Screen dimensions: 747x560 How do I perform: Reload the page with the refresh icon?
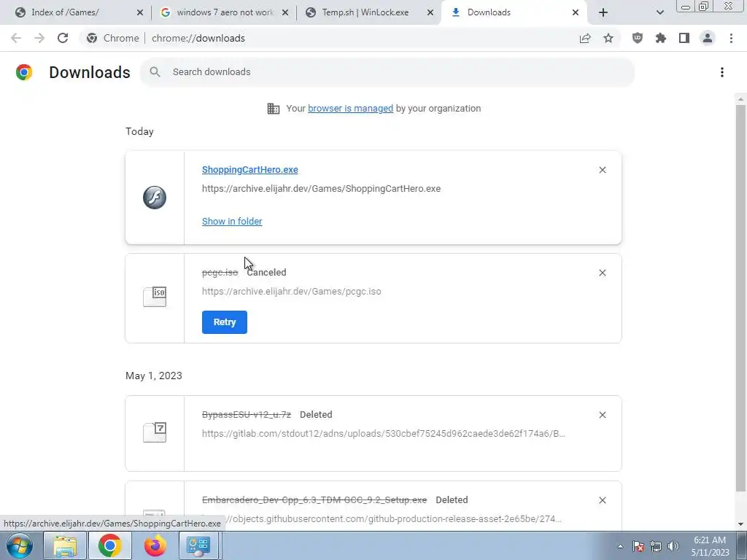click(63, 38)
